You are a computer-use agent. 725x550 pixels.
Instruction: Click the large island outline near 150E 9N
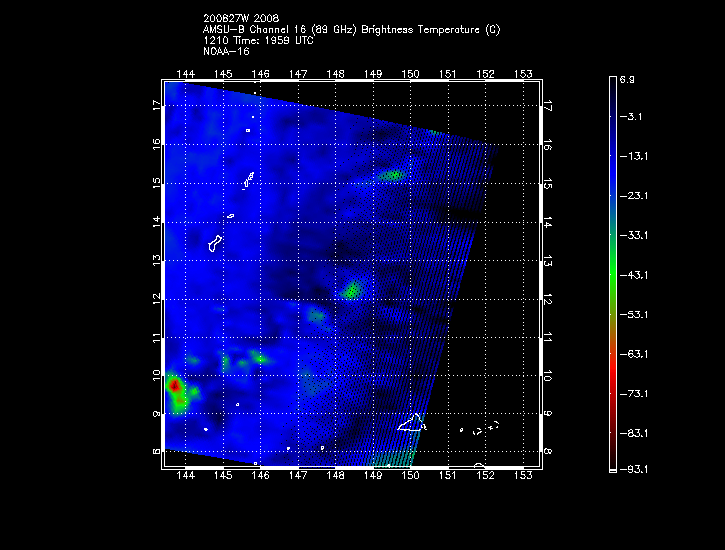pos(411,422)
